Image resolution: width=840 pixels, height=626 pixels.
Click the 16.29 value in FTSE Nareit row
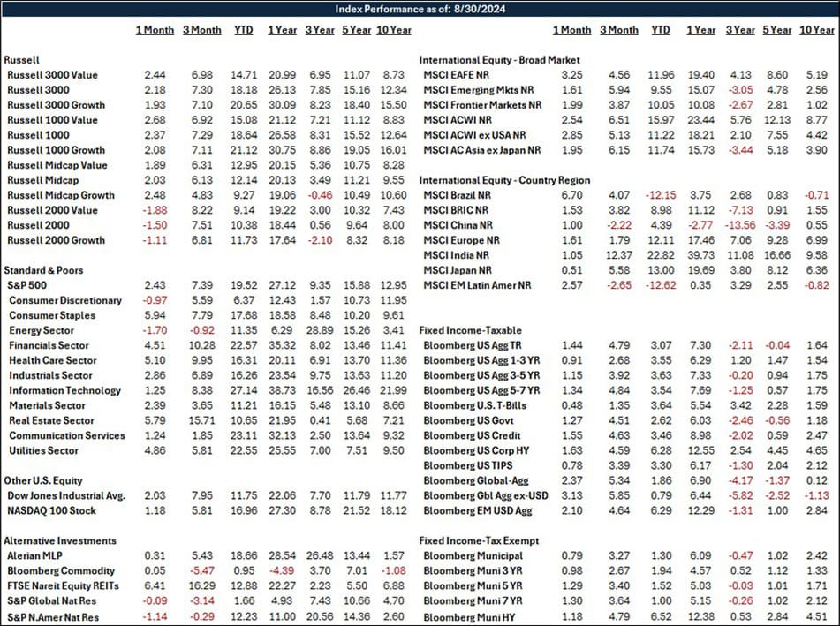[x=201, y=585]
